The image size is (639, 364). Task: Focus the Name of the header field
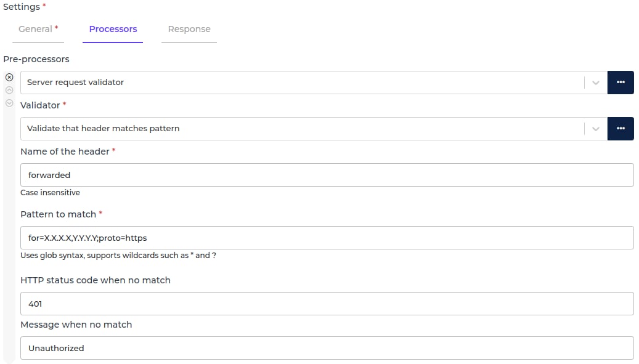327,175
